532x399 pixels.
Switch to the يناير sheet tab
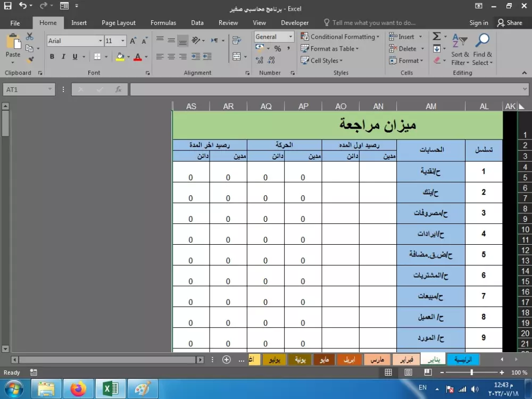(433, 359)
